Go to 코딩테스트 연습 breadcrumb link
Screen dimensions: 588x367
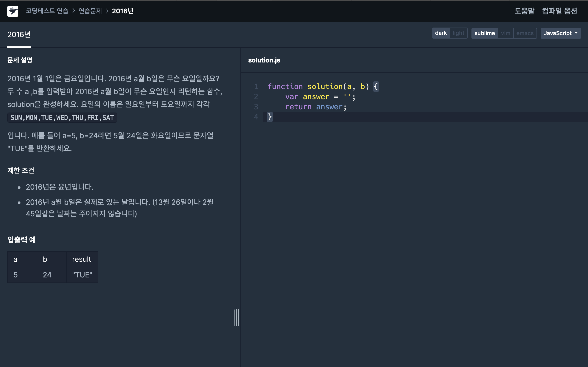pyautogui.click(x=47, y=11)
